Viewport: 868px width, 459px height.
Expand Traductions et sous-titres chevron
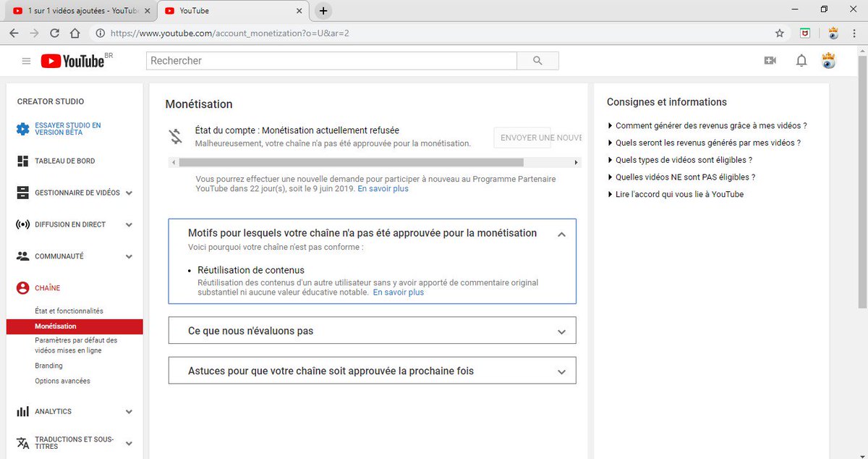(x=129, y=443)
